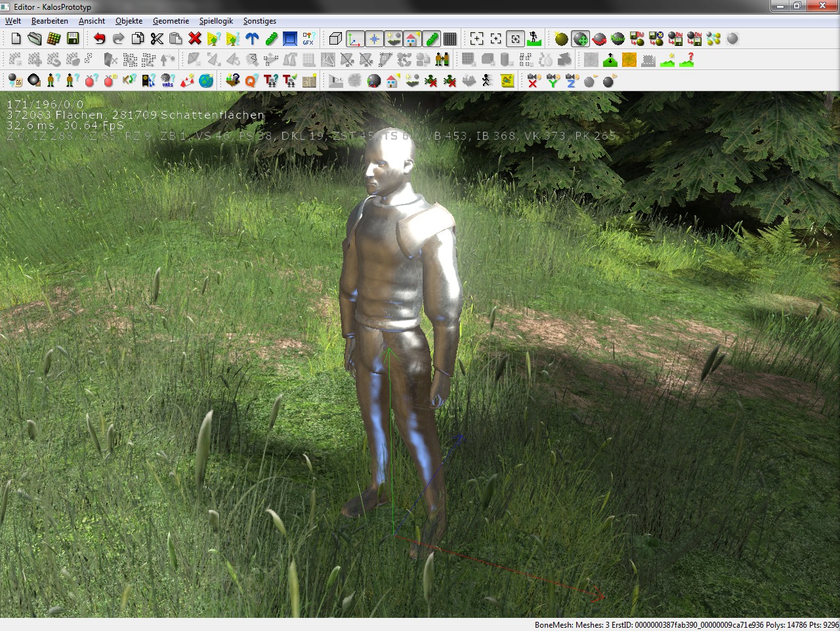Click the open folder icon
The height and width of the screenshot is (631, 840).
coord(35,39)
